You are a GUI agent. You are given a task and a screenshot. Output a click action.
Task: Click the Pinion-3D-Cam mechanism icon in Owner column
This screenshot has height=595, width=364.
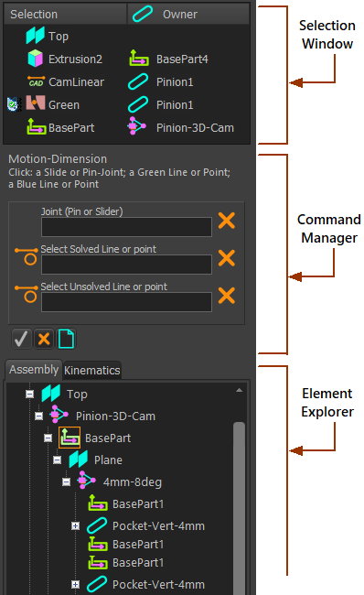137,126
